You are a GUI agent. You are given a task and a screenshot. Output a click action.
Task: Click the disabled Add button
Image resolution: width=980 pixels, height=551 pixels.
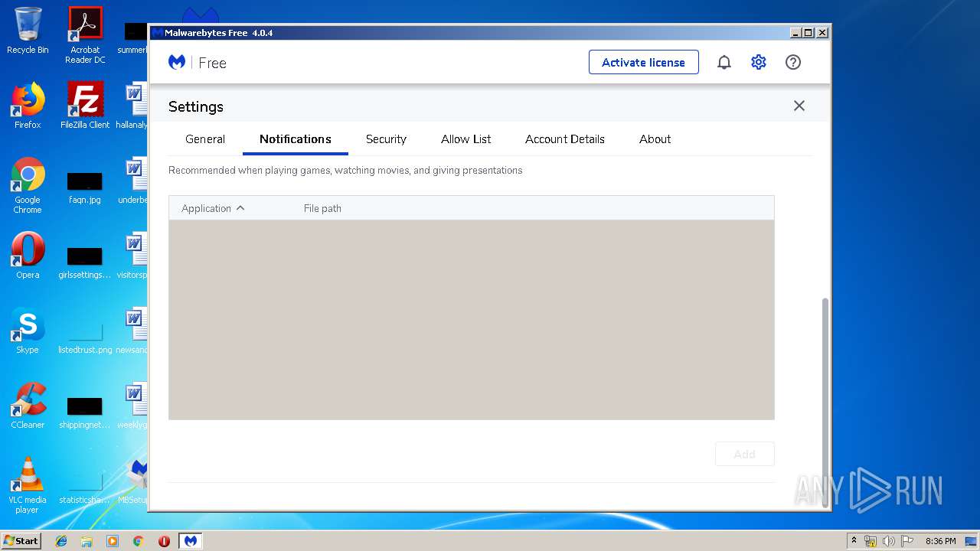click(745, 454)
